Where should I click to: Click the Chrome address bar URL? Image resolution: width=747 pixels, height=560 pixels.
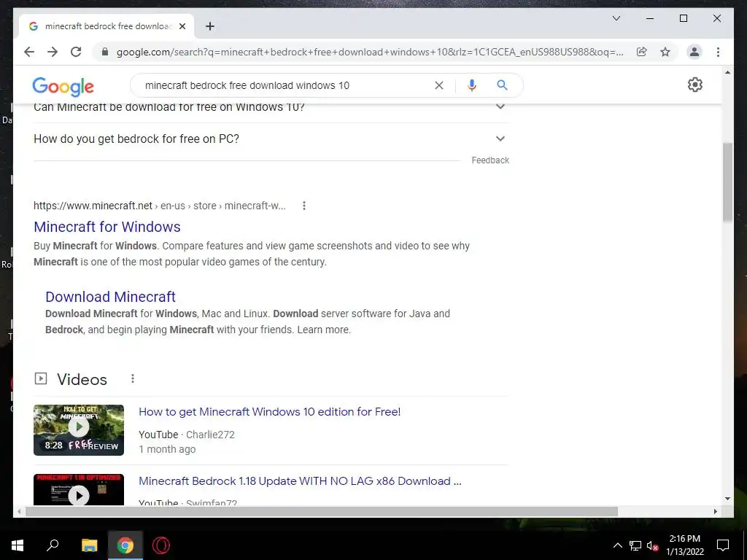click(370, 52)
